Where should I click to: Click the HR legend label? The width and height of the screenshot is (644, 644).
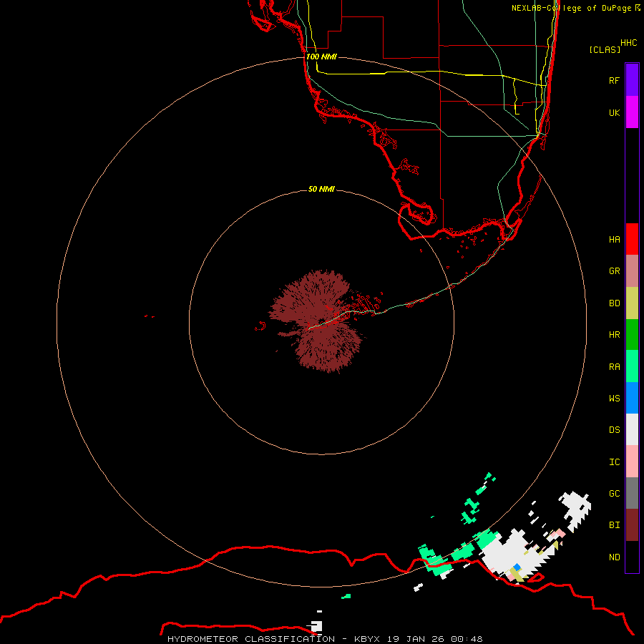[614, 335]
